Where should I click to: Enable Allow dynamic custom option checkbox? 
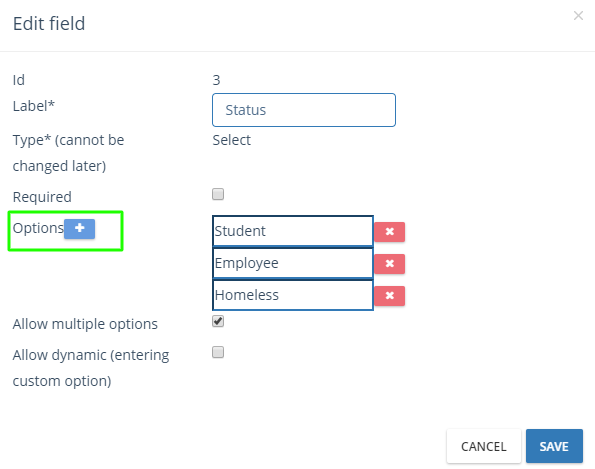[x=218, y=352]
